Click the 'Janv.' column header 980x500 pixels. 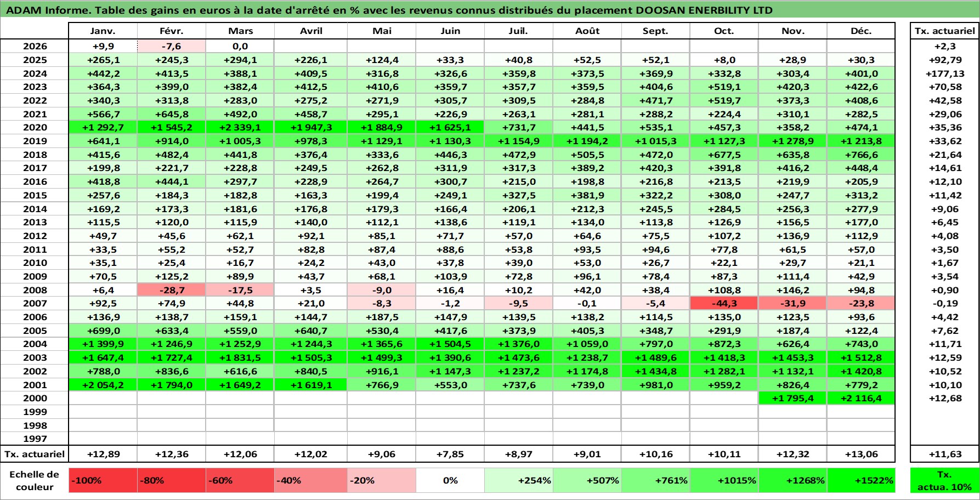pyautogui.click(x=103, y=31)
